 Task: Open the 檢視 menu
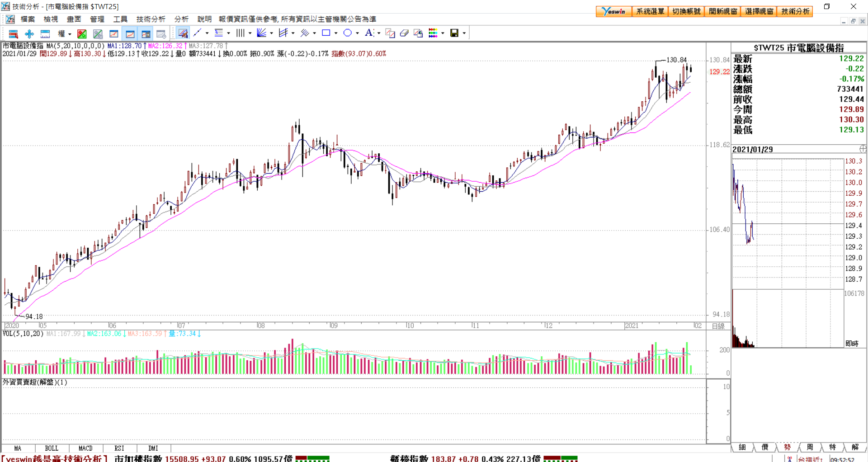pos(51,19)
